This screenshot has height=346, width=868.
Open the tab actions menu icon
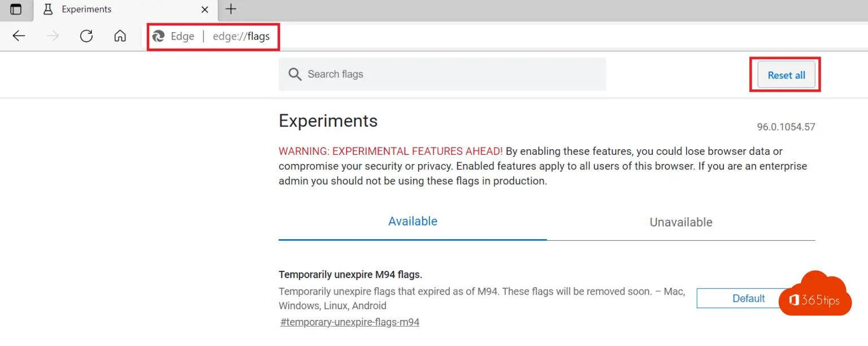click(x=16, y=9)
